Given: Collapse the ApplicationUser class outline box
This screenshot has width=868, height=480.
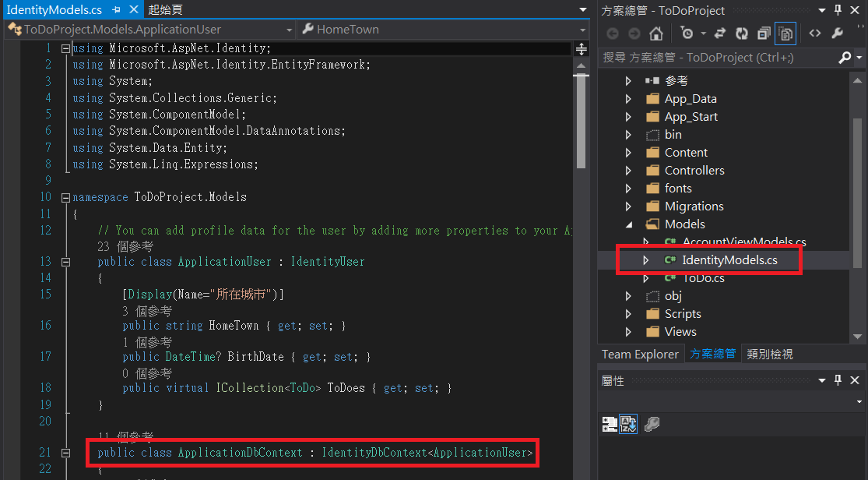Looking at the screenshot, I should 65,262.
